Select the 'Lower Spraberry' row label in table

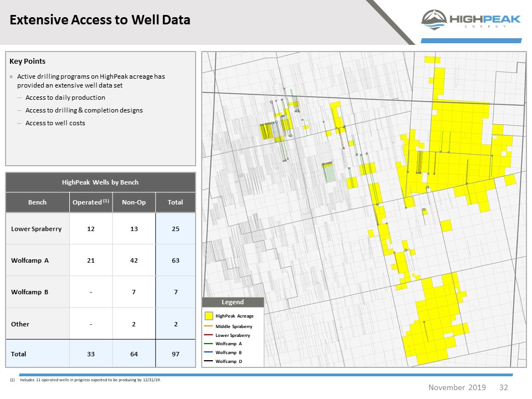click(x=37, y=229)
